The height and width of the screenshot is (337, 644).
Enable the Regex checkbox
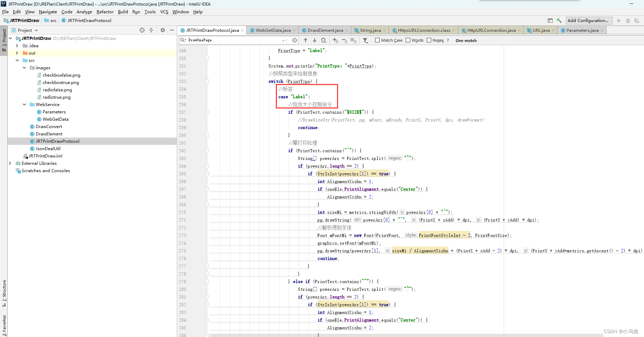tap(429, 40)
